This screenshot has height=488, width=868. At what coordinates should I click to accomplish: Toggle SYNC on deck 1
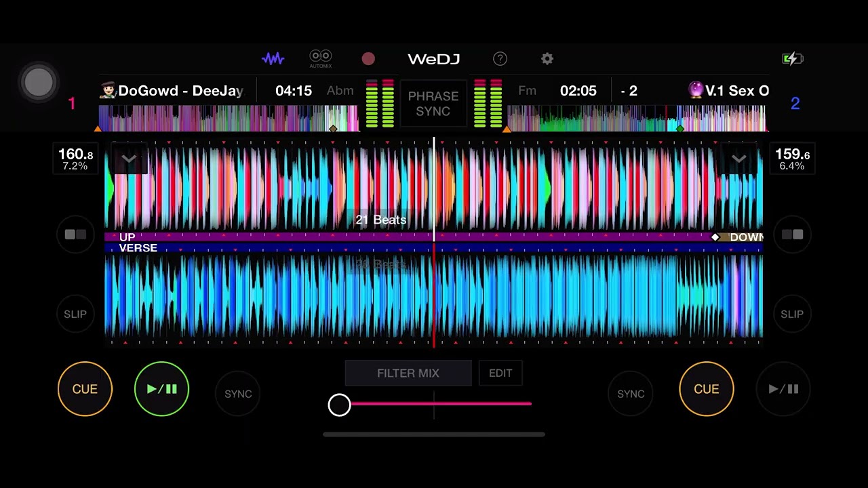238,394
